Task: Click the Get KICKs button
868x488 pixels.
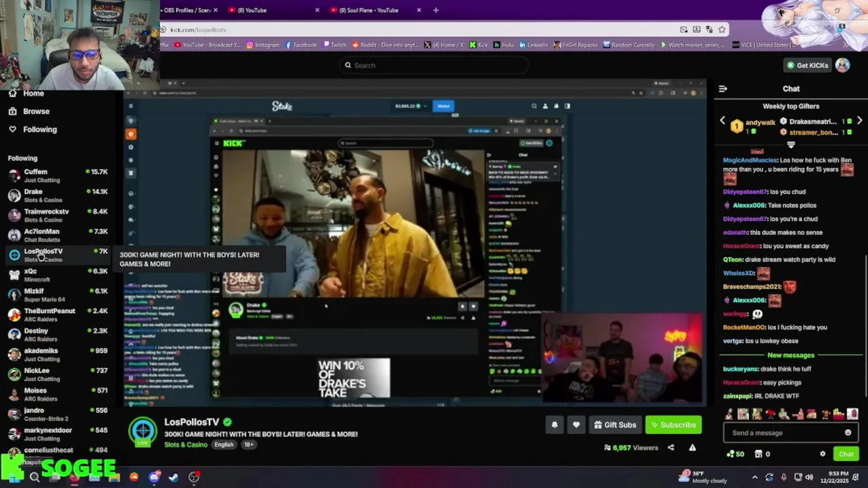Action: (x=807, y=65)
